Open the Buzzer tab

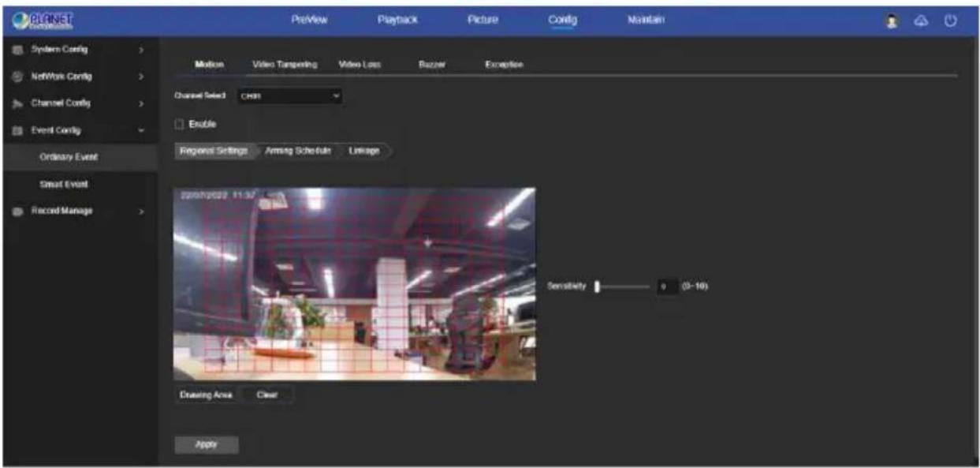[432, 65]
